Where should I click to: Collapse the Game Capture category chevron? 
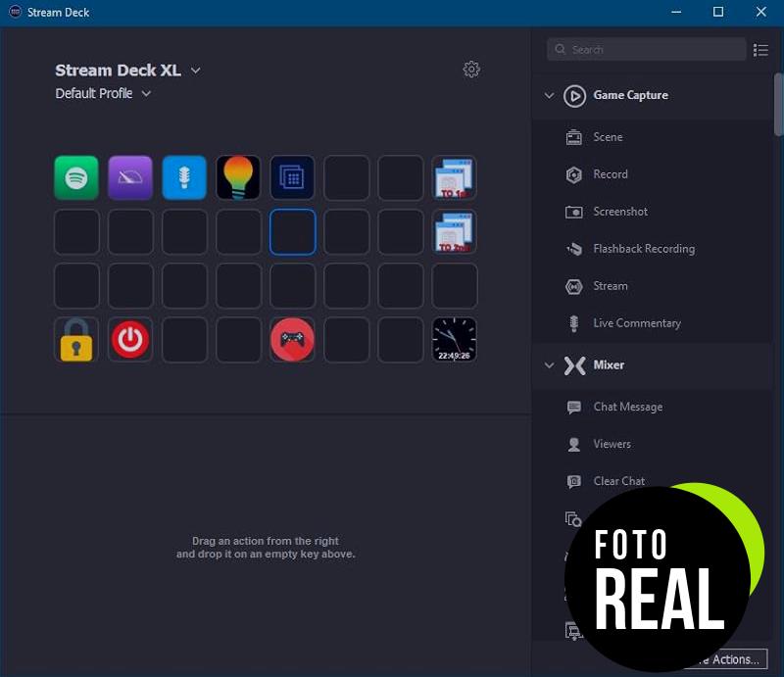coord(549,95)
